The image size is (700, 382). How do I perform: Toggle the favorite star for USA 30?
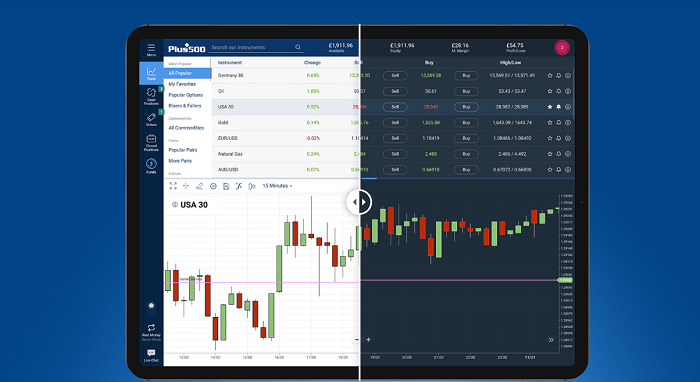(x=550, y=107)
